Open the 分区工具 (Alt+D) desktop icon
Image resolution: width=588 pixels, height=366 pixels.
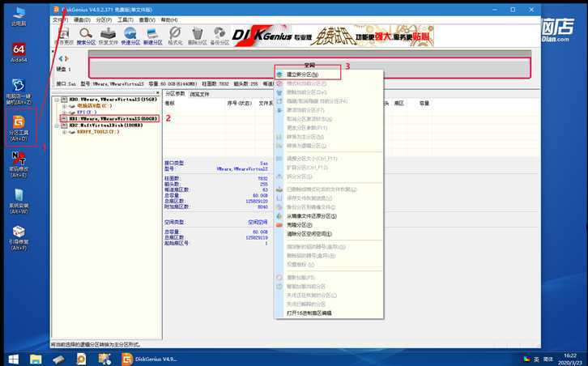pos(19,128)
